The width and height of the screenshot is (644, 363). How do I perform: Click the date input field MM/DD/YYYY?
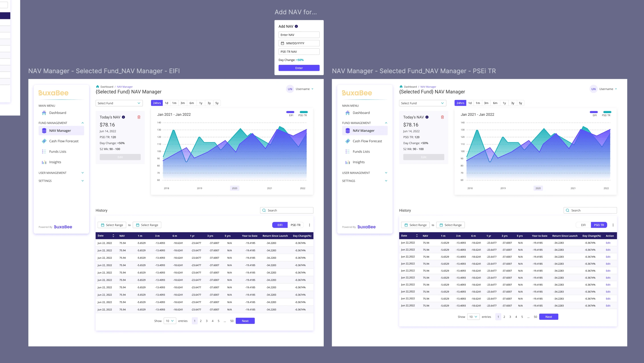click(x=299, y=43)
